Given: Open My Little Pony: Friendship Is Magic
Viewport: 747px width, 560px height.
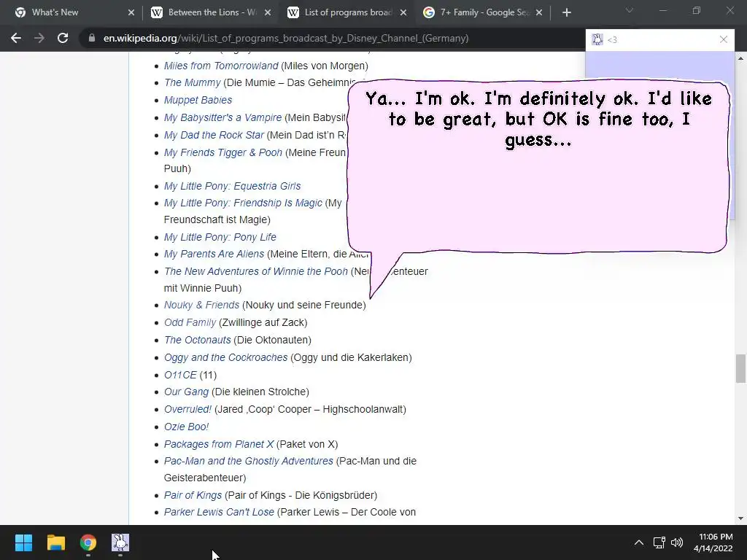Looking at the screenshot, I should pos(243,203).
